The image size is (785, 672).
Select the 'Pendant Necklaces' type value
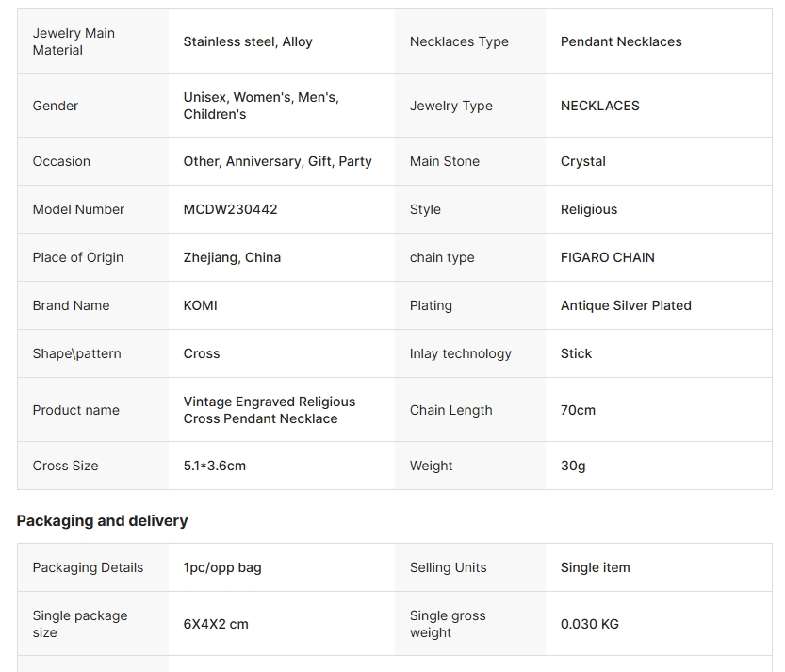[621, 41]
